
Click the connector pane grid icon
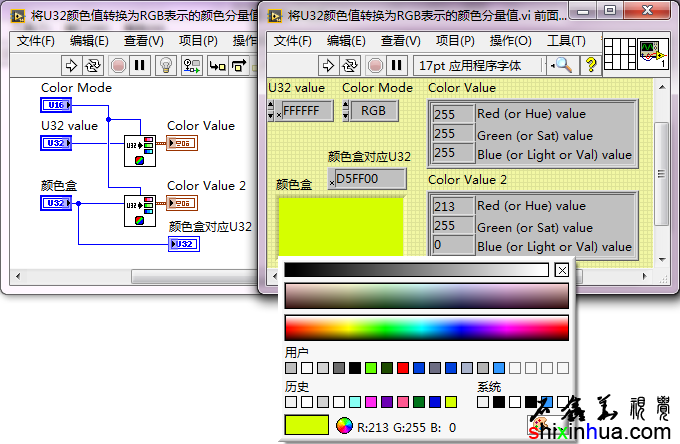pos(622,54)
